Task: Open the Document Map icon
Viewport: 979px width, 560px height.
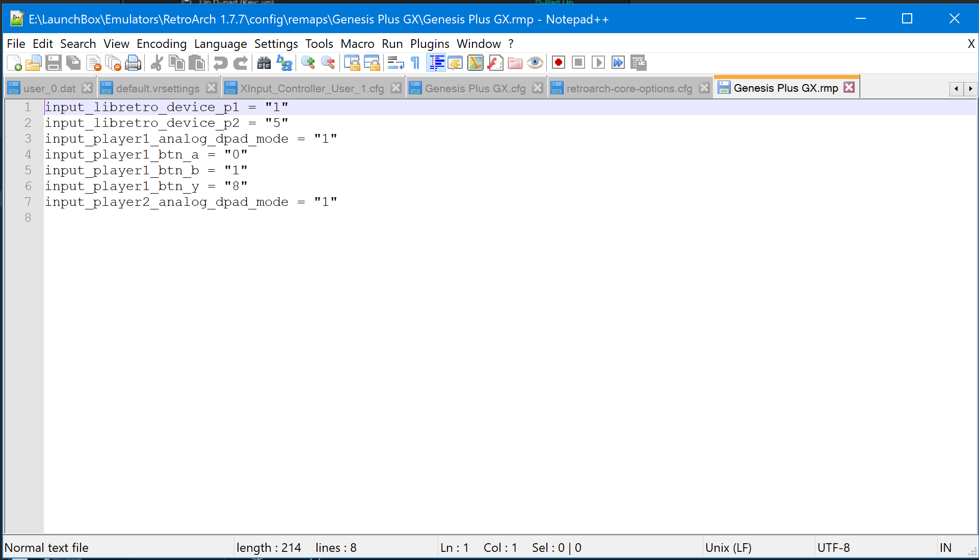Action: (x=475, y=63)
